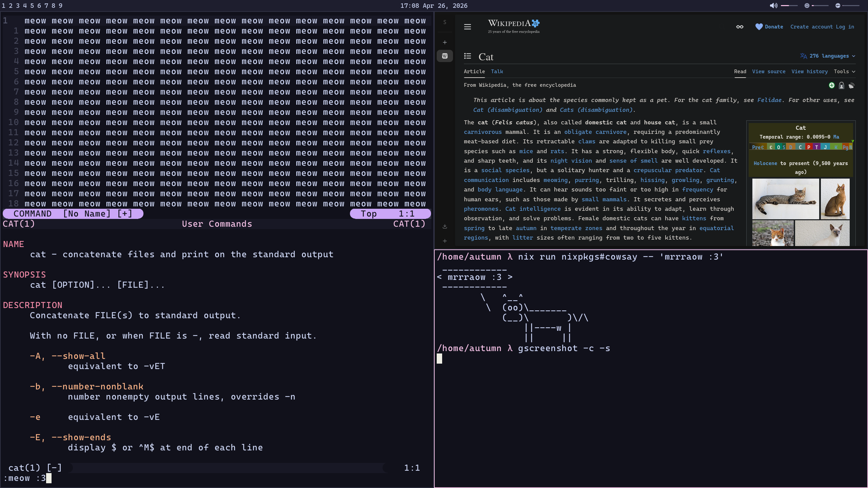Open the View source tab
Viewport: 868px width, 488px height.
tap(769, 72)
